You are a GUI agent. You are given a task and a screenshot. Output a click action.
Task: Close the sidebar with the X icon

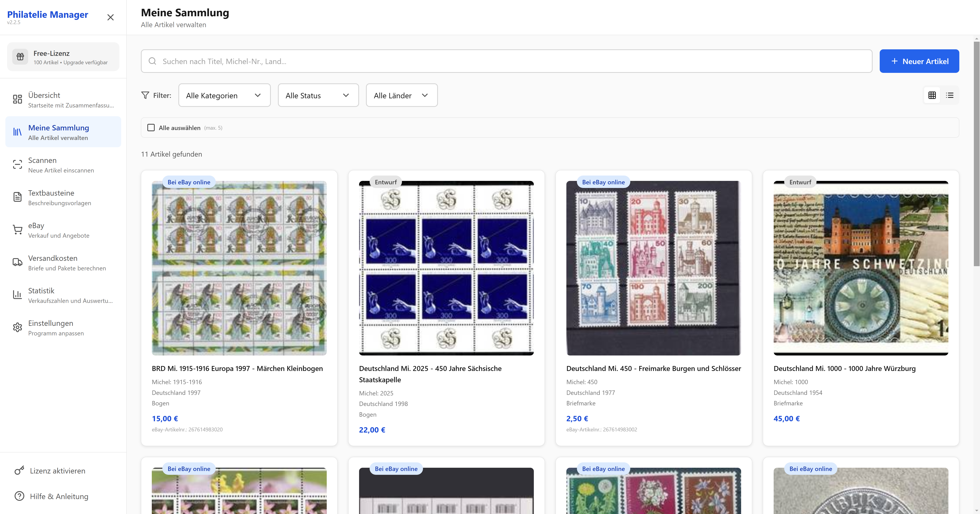(110, 17)
